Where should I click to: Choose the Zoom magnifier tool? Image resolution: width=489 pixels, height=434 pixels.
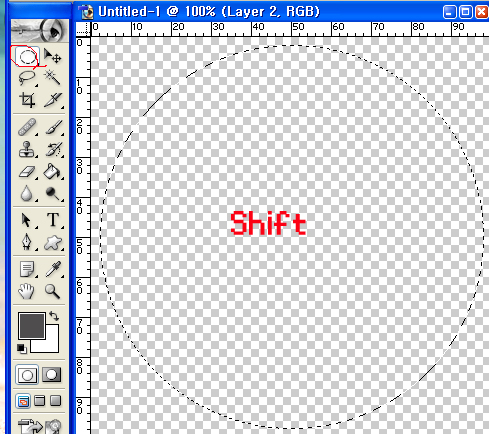tap(53, 291)
